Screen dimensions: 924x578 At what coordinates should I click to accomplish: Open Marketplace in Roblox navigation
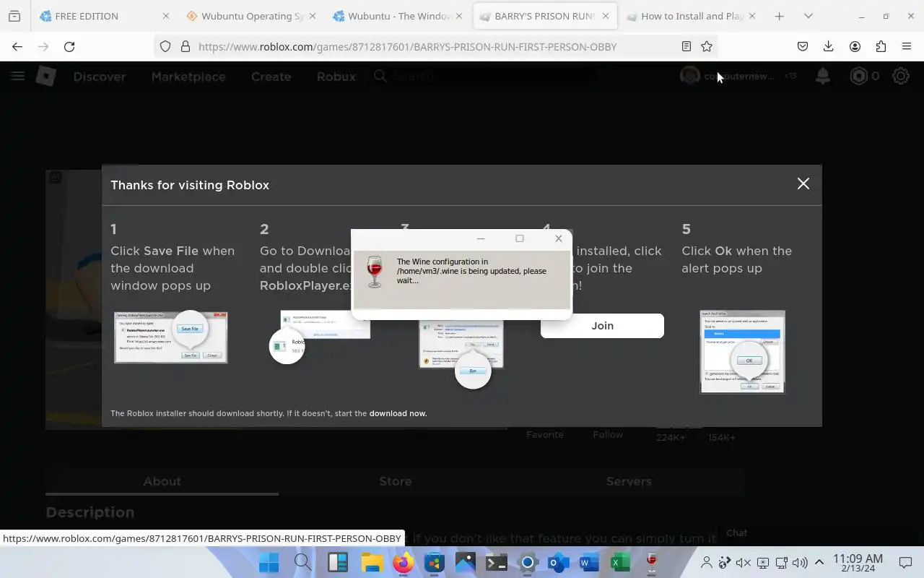[x=188, y=77]
